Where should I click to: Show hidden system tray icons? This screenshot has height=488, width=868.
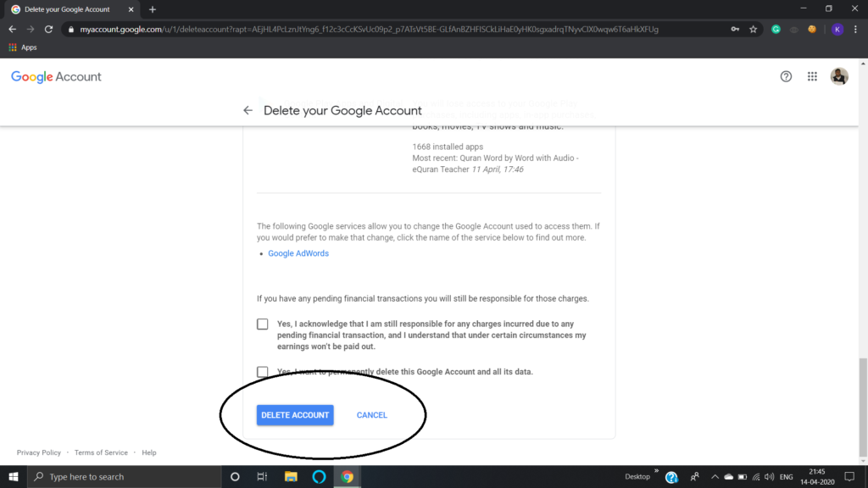(x=715, y=476)
